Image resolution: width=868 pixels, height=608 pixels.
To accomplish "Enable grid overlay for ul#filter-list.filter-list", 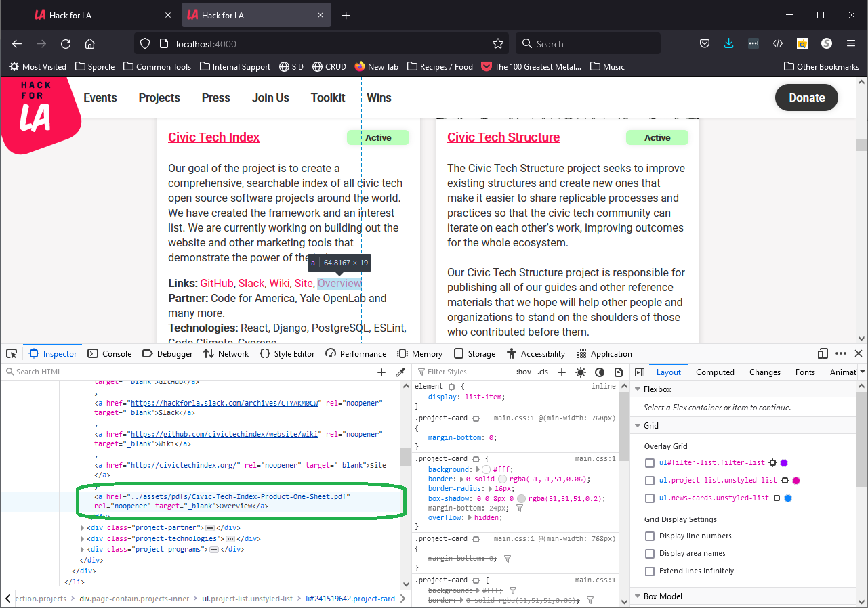I will tap(650, 463).
